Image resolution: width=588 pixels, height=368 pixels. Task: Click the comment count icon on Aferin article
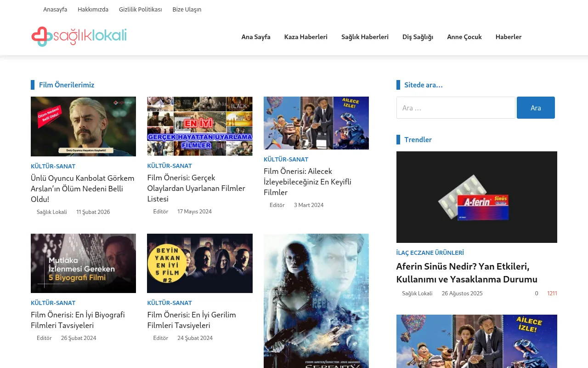(532, 293)
